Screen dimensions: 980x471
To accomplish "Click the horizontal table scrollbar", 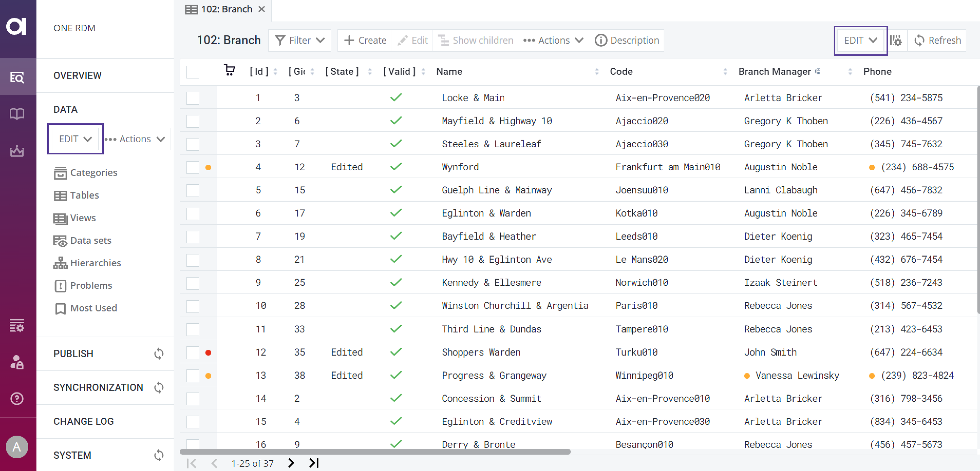I will click(375, 452).
